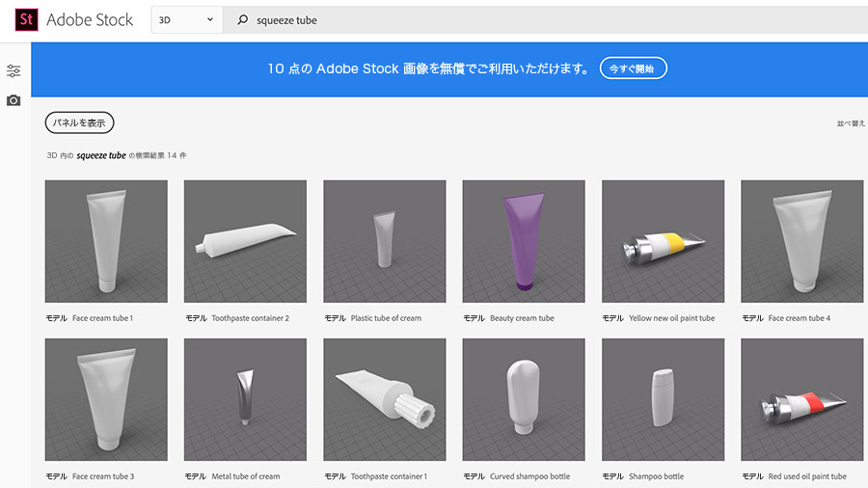Viewport: 868px width, 488px height.
Task: Click the モデル label before Face cream tube 1
Action: (x=57, y=318)
